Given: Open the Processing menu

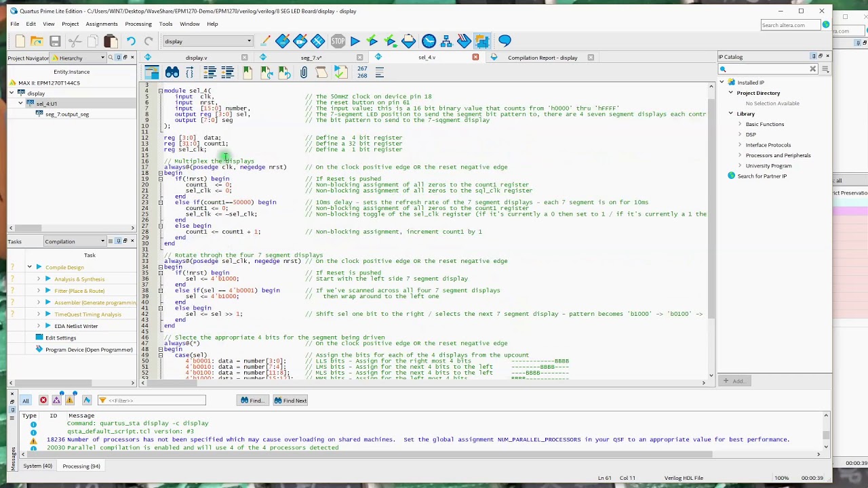Looking at the screenshot, I should click(138, 24).
